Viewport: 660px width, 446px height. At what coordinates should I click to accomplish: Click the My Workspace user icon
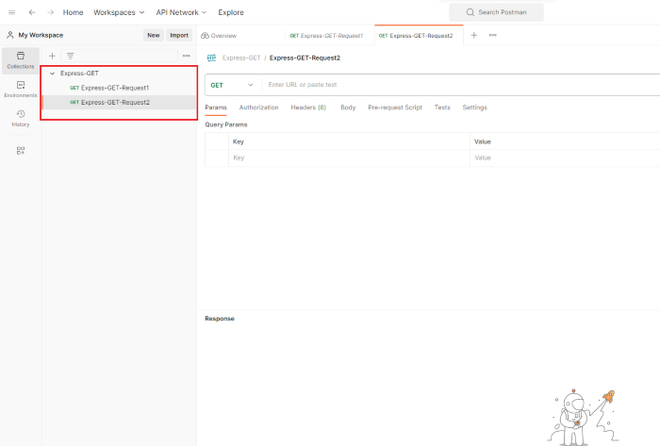[x=10, y=35]
